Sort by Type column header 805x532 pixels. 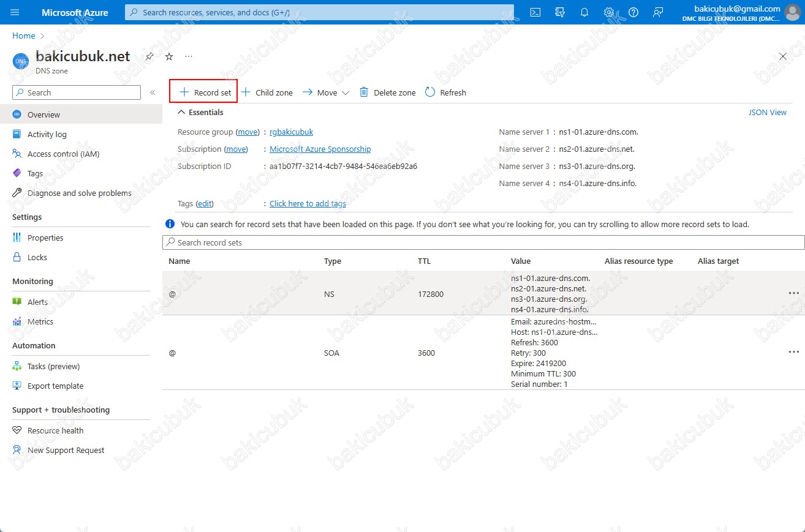[333, 261]
